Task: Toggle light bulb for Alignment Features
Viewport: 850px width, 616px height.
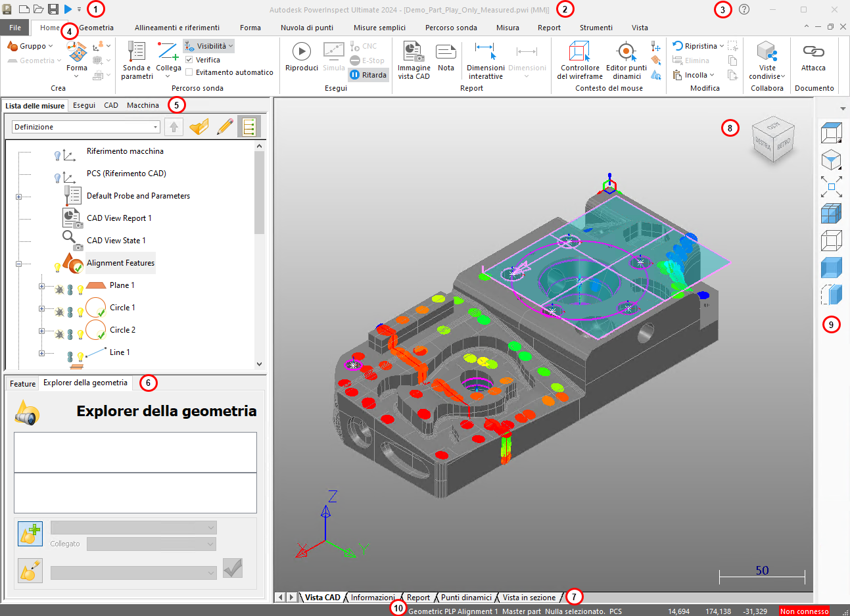Action: click(x=57, y=268)
